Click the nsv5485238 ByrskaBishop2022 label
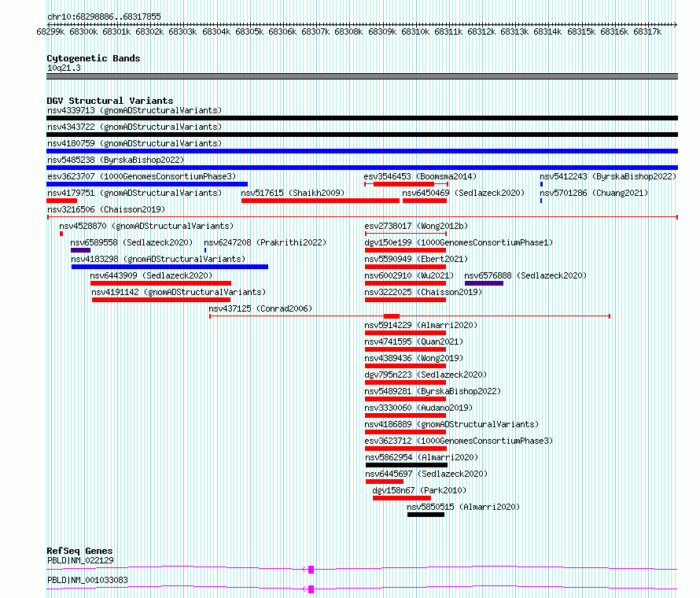The image size is (700, 598). pos(116,160)
